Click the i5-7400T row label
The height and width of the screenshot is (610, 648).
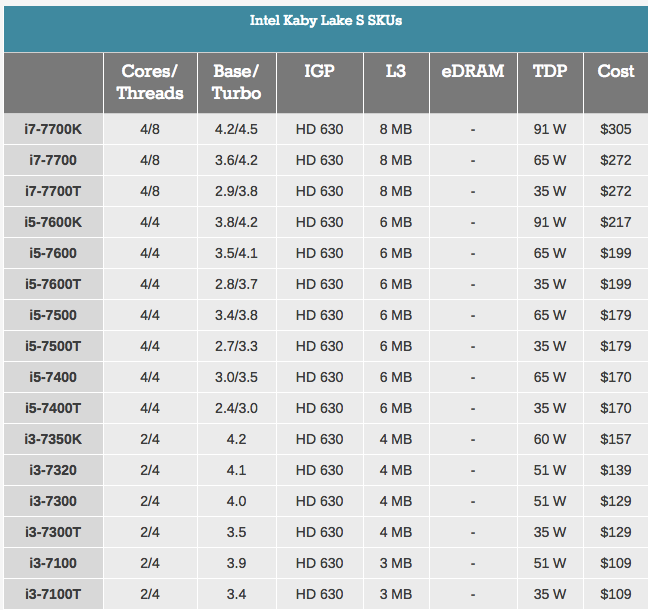click(53, 408)
